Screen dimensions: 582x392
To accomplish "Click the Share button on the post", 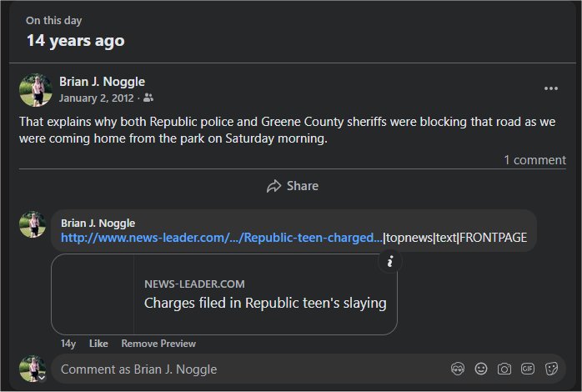I will [x=292, y=186].
